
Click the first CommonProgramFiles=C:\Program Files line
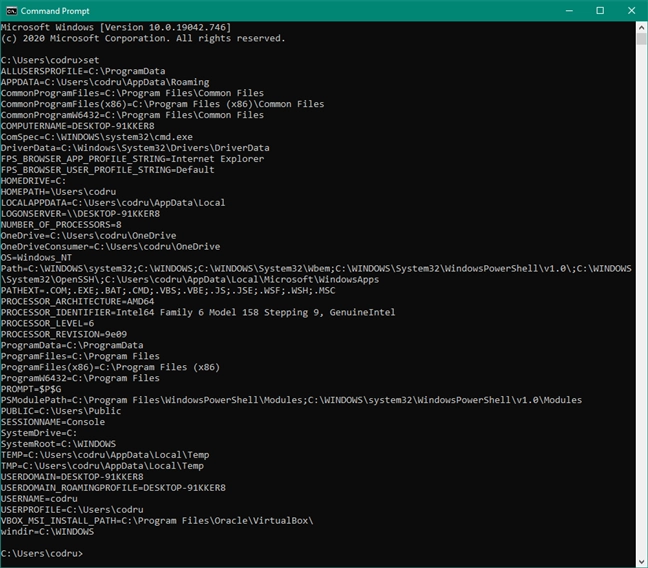(132, 93)
